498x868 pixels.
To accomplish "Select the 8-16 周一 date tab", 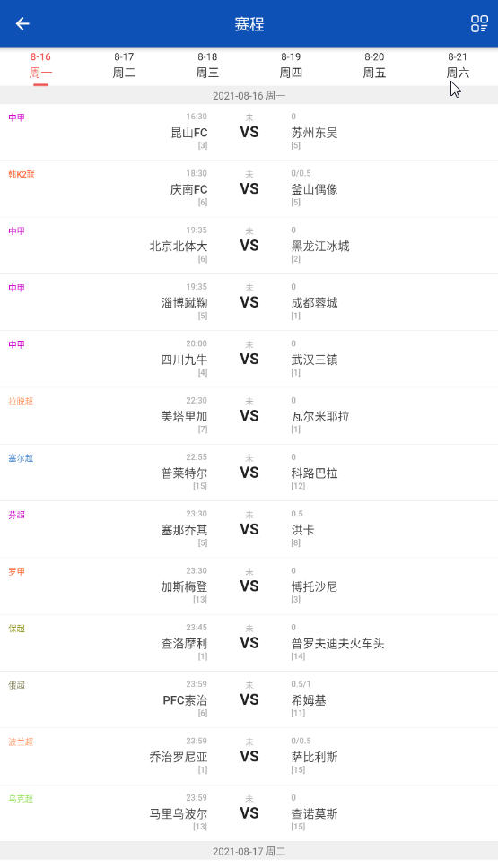I will pos(40,65).
